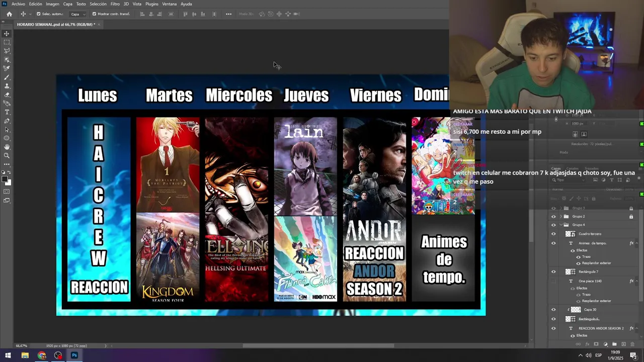The height and width of the screenshot is (362, 644).
Task: Hide the Grupo 2 layer group
Action: click(x=553, y=217)
